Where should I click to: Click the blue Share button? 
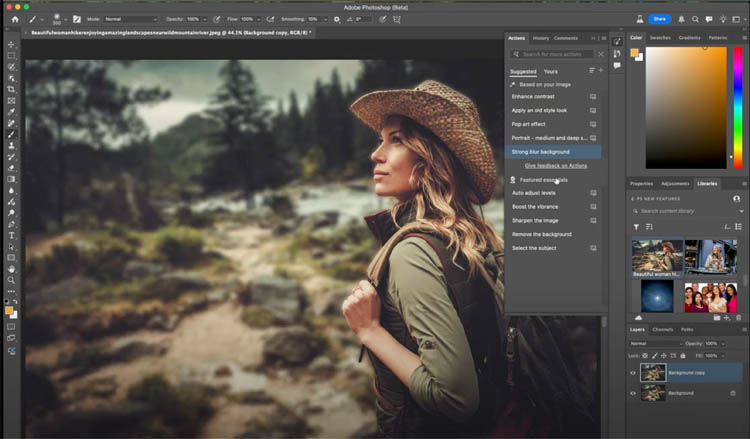659,19
